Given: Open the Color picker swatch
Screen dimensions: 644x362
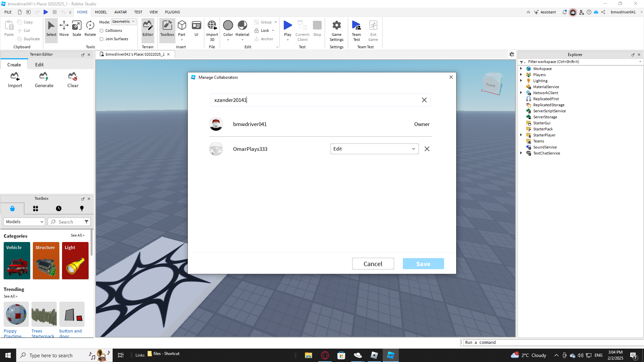Looking at the screenshot, I should coord(228,25).
